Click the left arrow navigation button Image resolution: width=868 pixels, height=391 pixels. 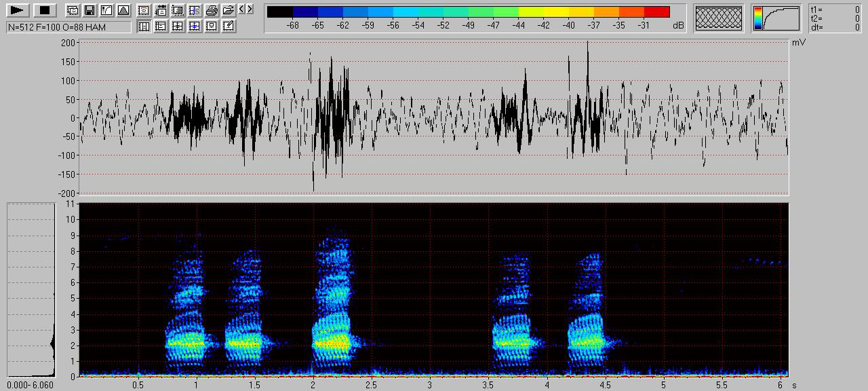tap(242, 9)
